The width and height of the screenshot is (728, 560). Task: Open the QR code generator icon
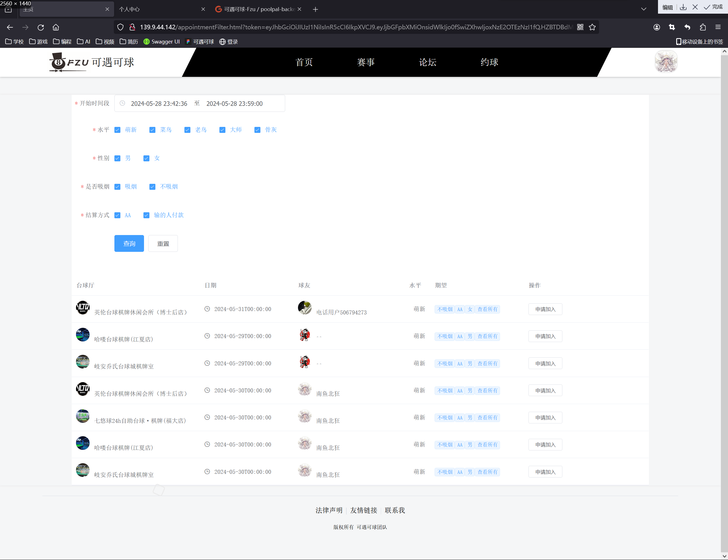(580, 27)
